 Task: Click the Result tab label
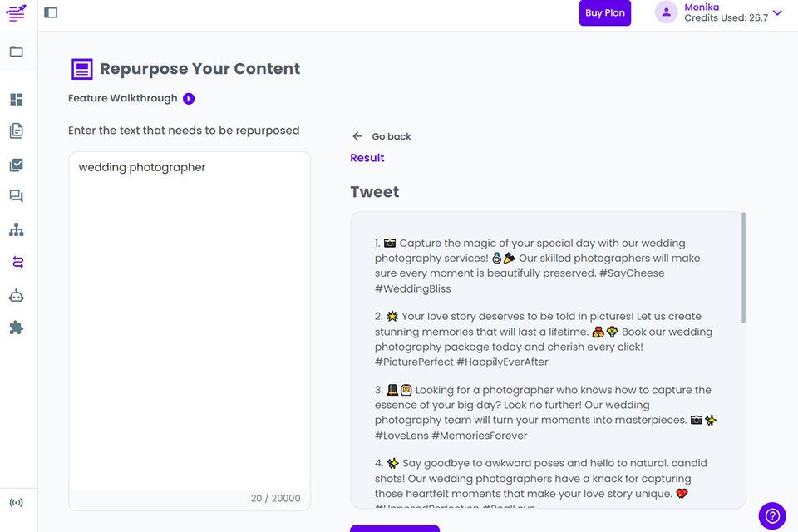367,158
